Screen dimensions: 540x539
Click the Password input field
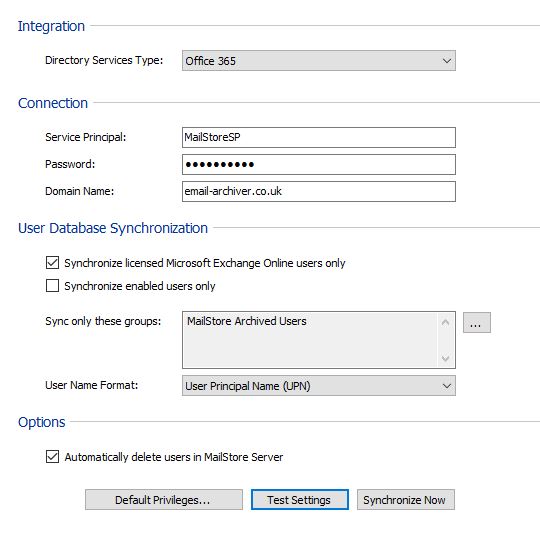(319, 164)
